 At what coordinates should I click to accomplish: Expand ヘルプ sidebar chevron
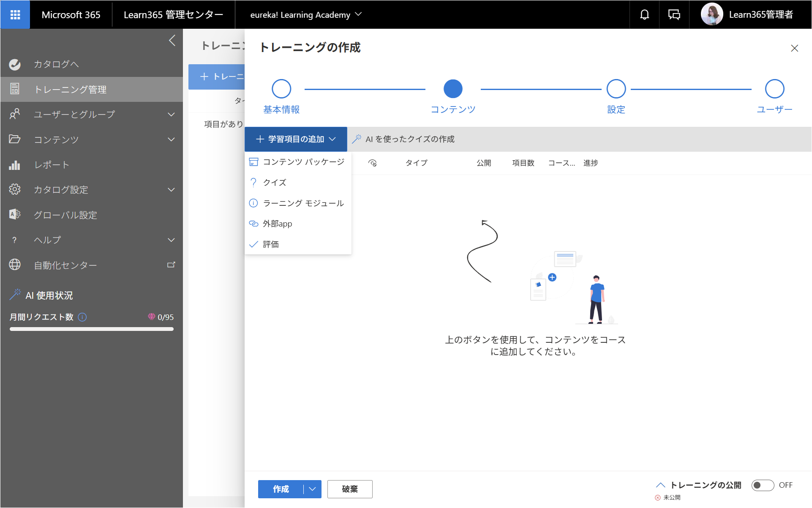tap(171, 240)
